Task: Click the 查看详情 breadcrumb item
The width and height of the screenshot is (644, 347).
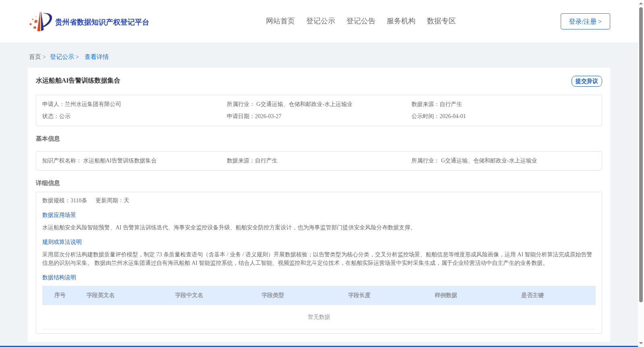Action: pyautogui.click(x=97, y=57)
